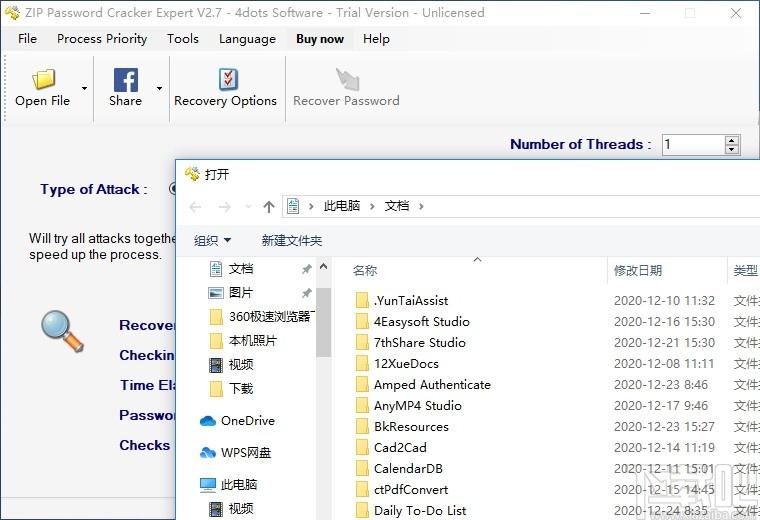Image resolution: width=760 pixels, height=520 pixels.
Task: Select the 7thShare Studio folder icon
Action: (362, 343)
